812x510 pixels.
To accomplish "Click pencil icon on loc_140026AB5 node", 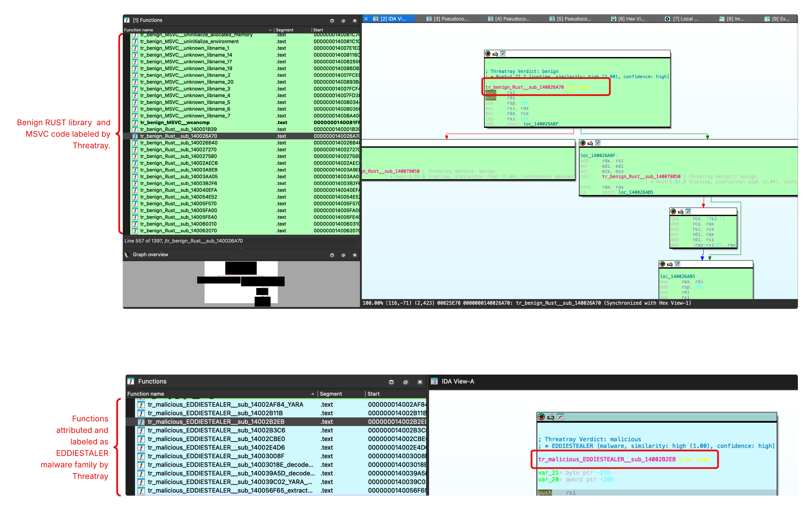I will pyautogui.click(x=670, y=264).
